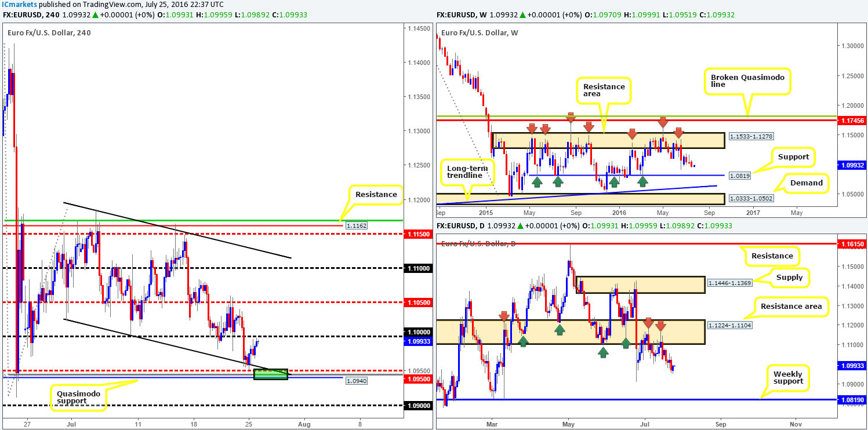Click the Aug label on the time axis
Screen dimensions: 868x430
coord(303,424)
